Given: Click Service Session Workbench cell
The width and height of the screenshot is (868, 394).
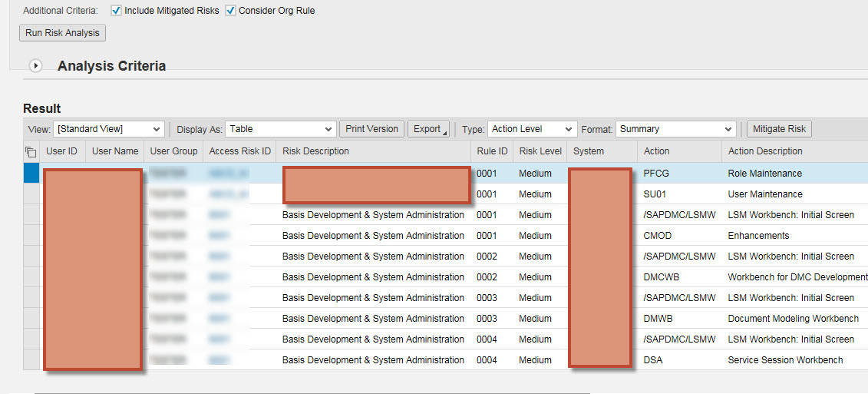Looking at the screenshot, I should click(795, 360).
